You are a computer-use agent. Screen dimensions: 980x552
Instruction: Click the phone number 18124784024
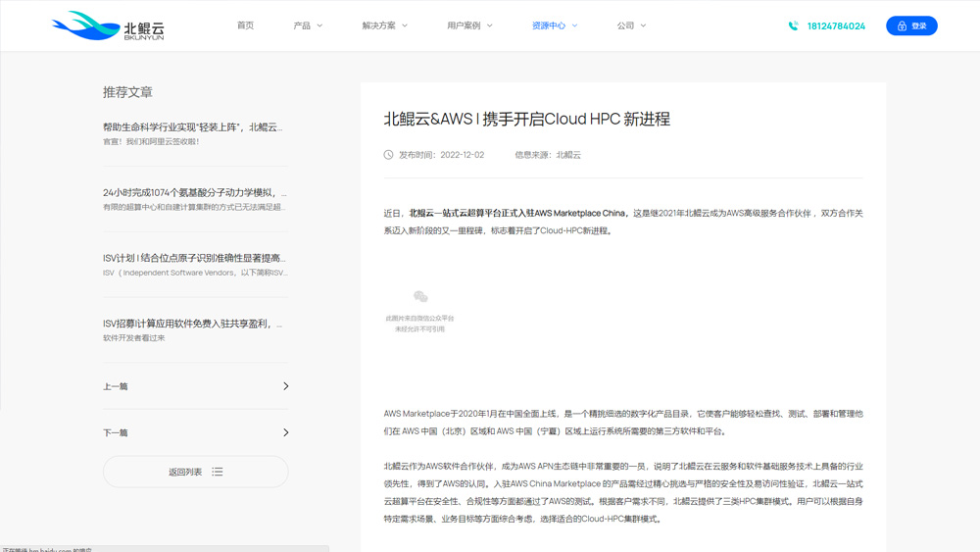[x=836, y=25]
